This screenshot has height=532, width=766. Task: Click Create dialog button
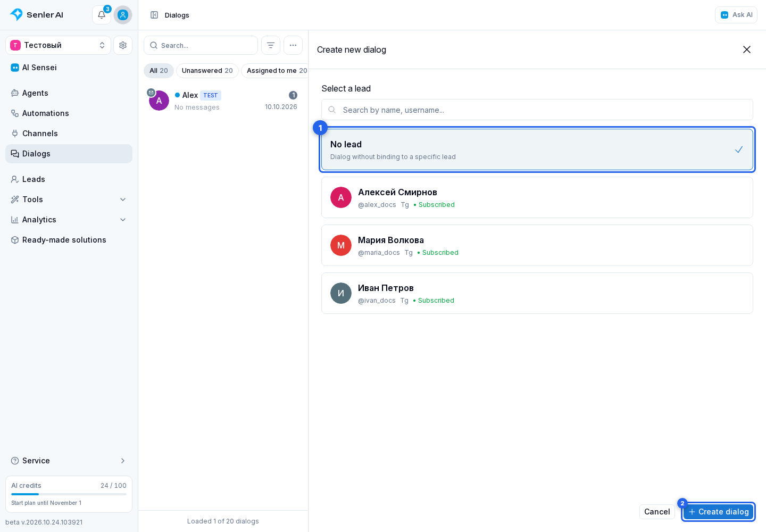click(719, 512)
